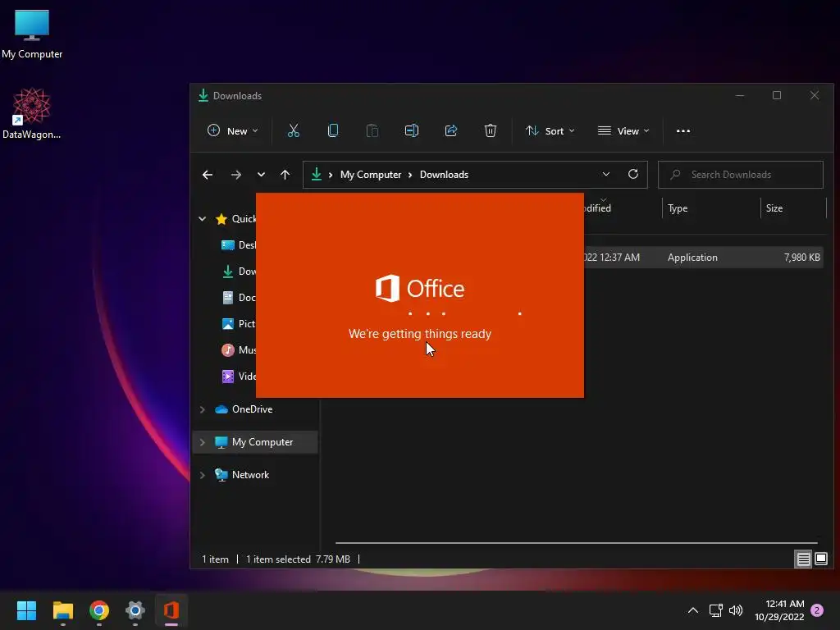Click the Quick access star icon
This screenshot has height=630, width=840.
point(221,218)
